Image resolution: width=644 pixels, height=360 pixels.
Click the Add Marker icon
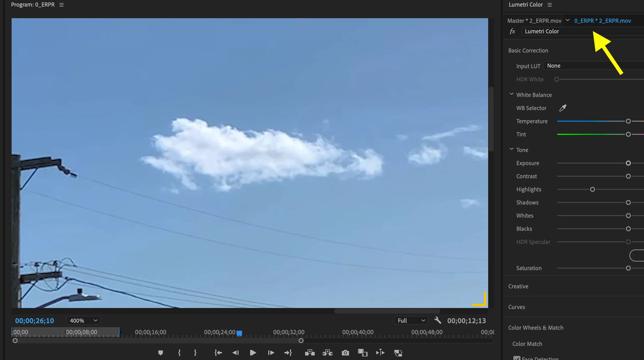(161, 353)
